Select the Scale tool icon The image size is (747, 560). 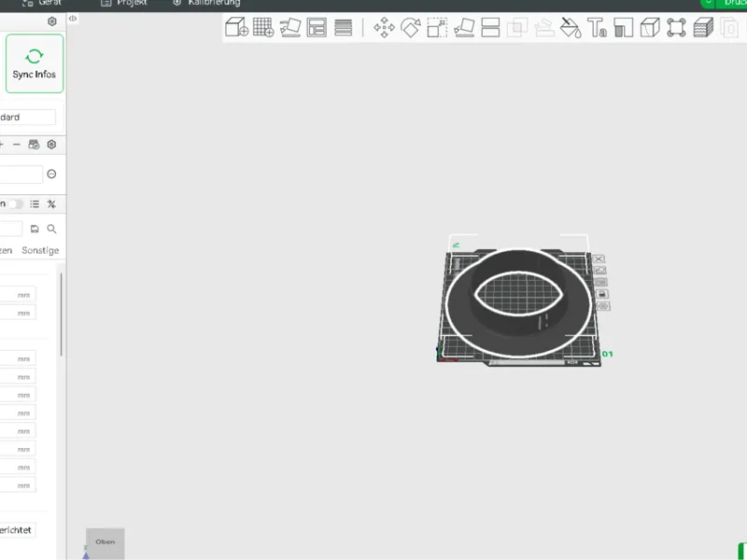(437, 27)
